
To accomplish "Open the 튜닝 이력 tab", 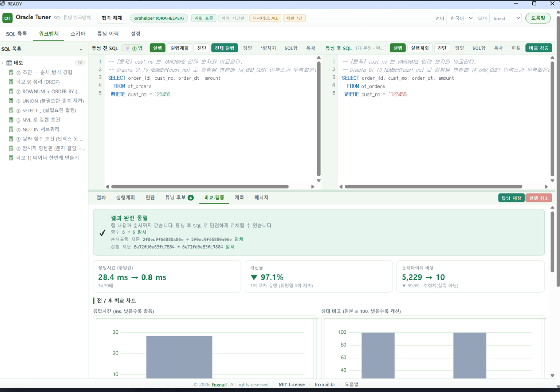I will [108, 34].
